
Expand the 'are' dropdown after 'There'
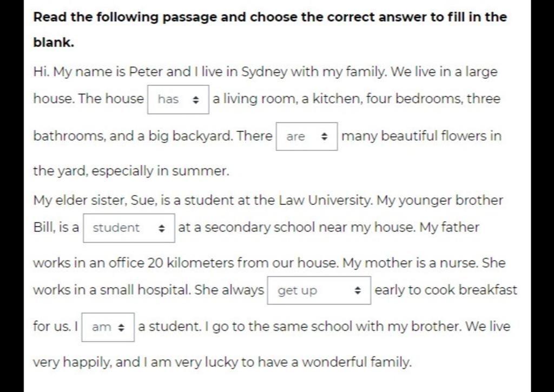[306, 136]
